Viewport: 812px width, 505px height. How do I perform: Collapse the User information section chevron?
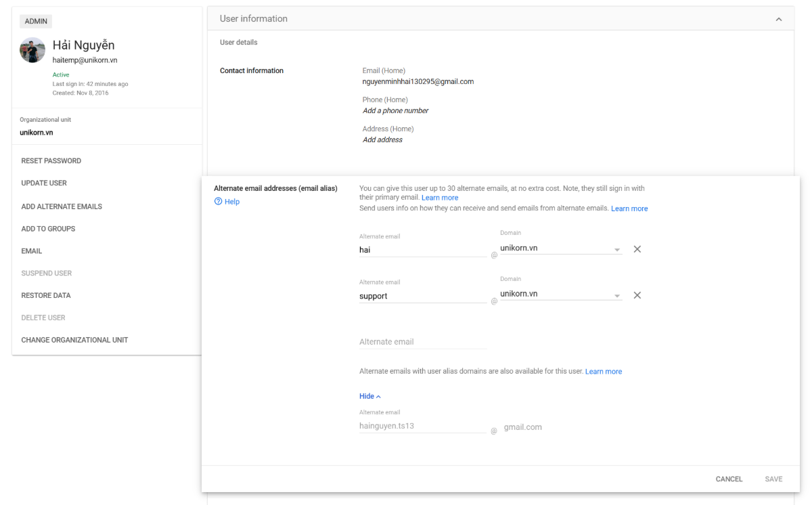pyautogui.click(x=779, y=19)
